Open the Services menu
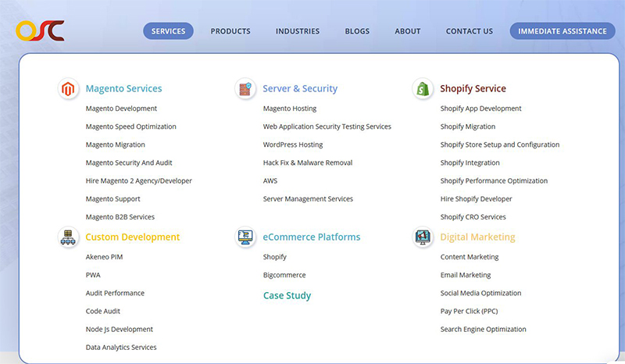 [x=168, y=31]
